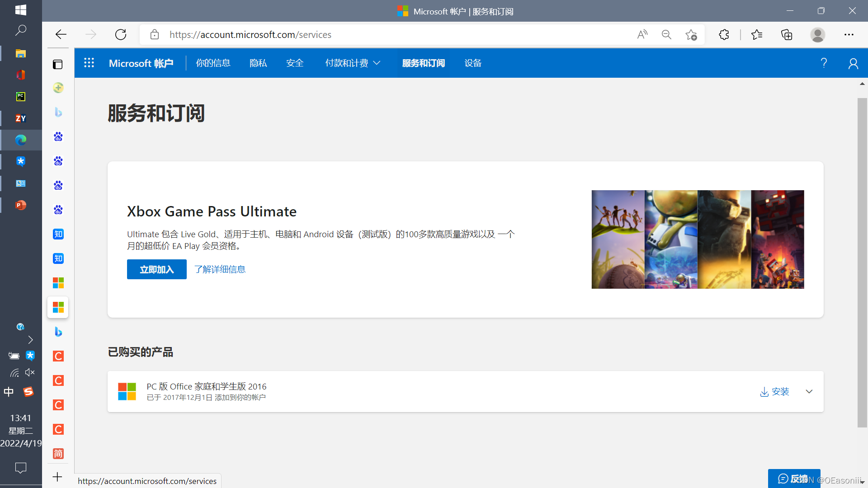Screen dimensions: 868x488
Task: Open the browser extensions icon
Action: [724, 35]
